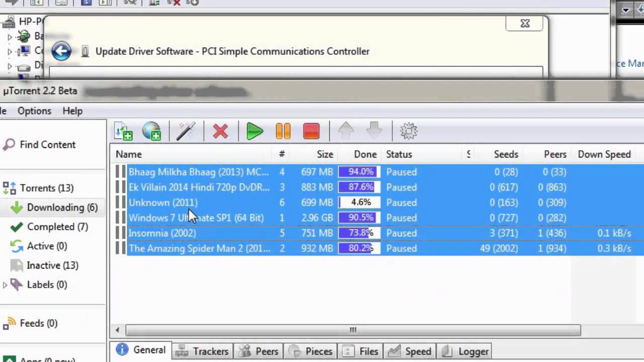Image resolution: width=644 pixels, height=362 pixels.
Task: Switch to the Logger tab
Action: tap(464, 351)
